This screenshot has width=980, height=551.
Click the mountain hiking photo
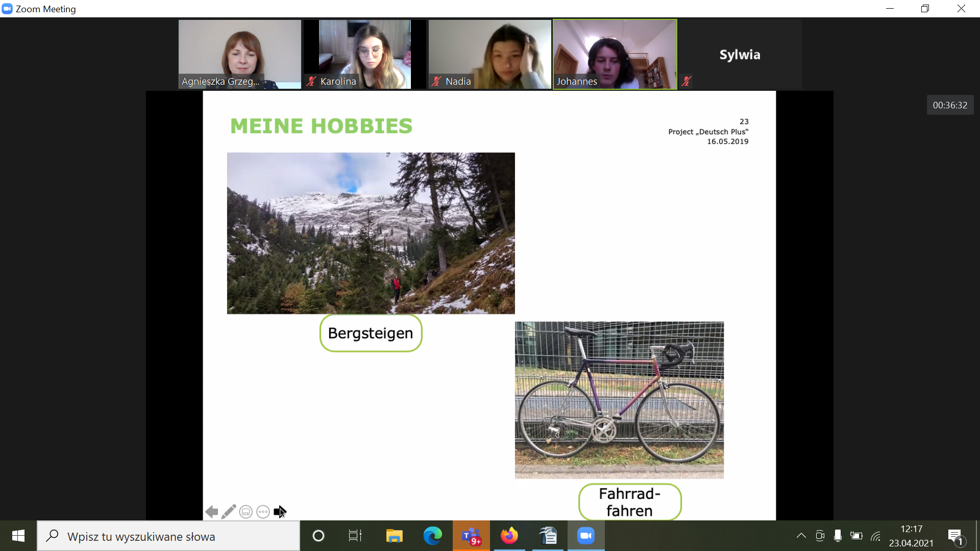pos(371,233)
